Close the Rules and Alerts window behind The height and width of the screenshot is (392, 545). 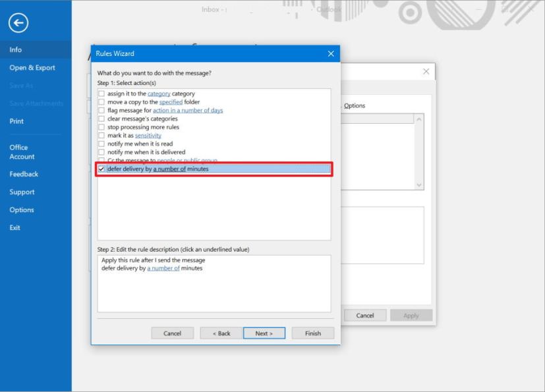tap(426, 71)
